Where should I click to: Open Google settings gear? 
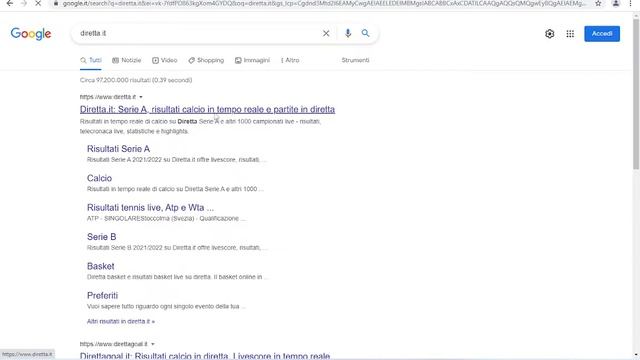pyautogui.click(x=549, y=34)
